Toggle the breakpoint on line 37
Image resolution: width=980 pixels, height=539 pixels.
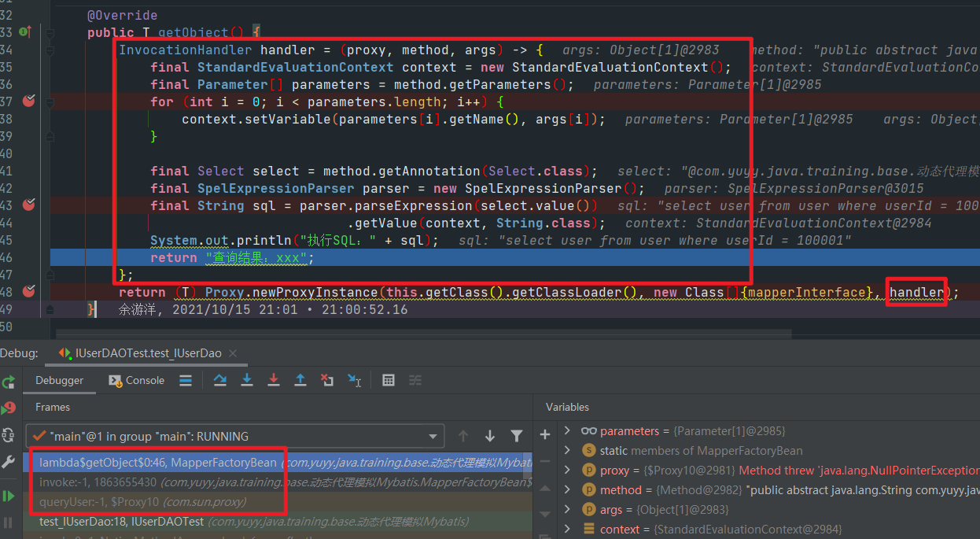(29, 102)
